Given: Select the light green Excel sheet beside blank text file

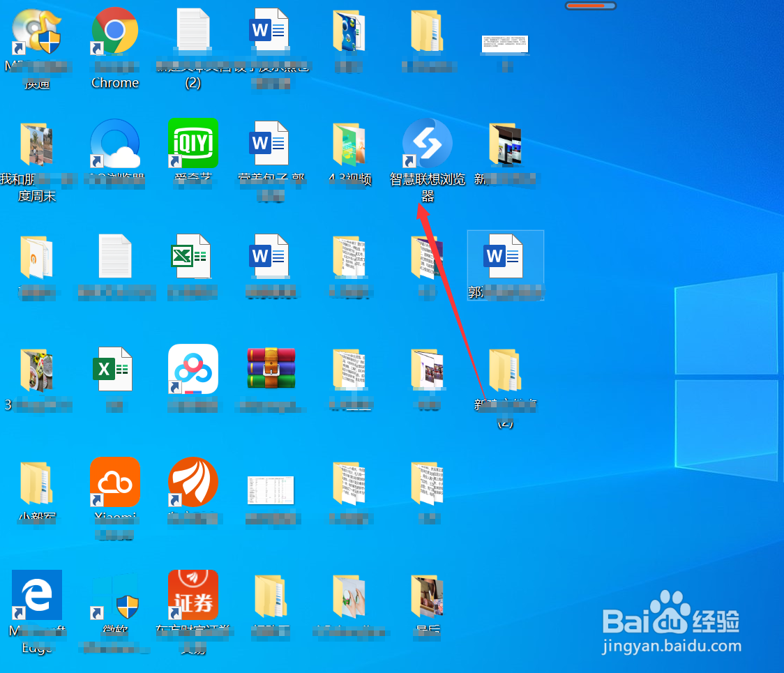Looking at the screenshot, I should pyautogui.click(x=191, y=256).
